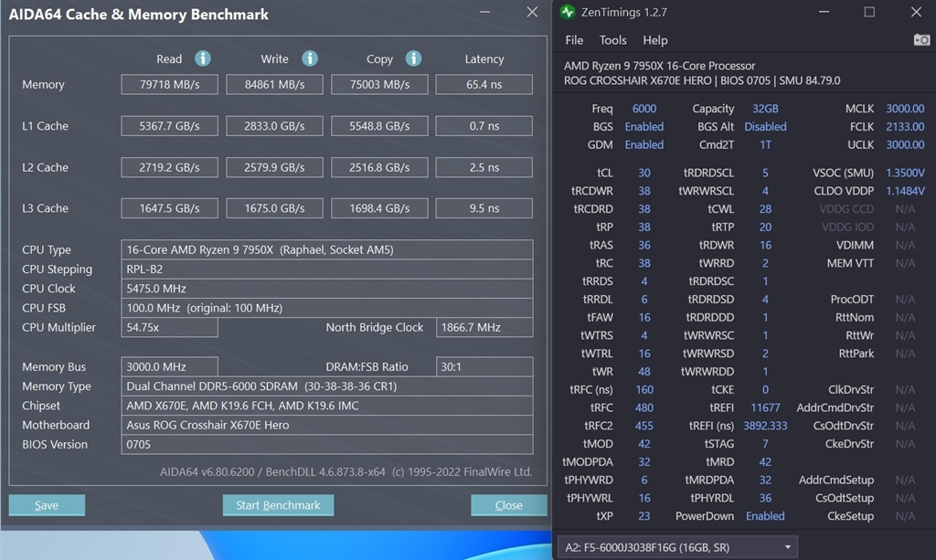Click the CPU Stepping field RPL-B2
936x560 pixels.
(327, 269)
